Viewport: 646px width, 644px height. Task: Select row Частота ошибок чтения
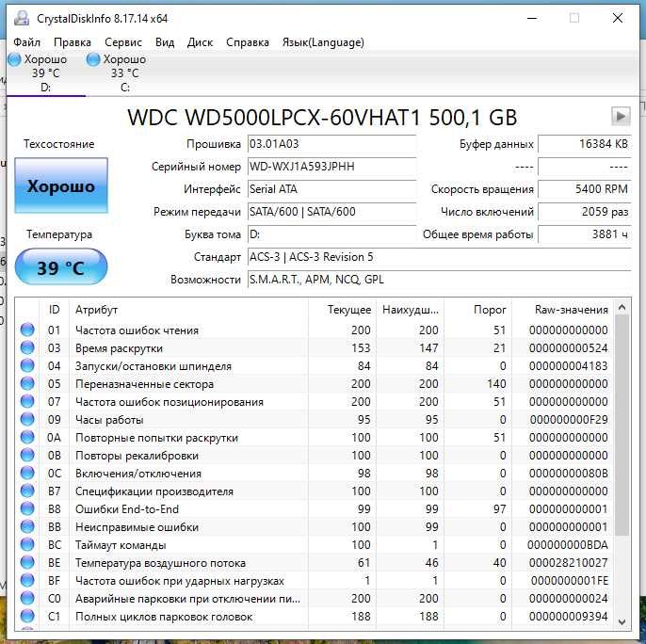315,330
